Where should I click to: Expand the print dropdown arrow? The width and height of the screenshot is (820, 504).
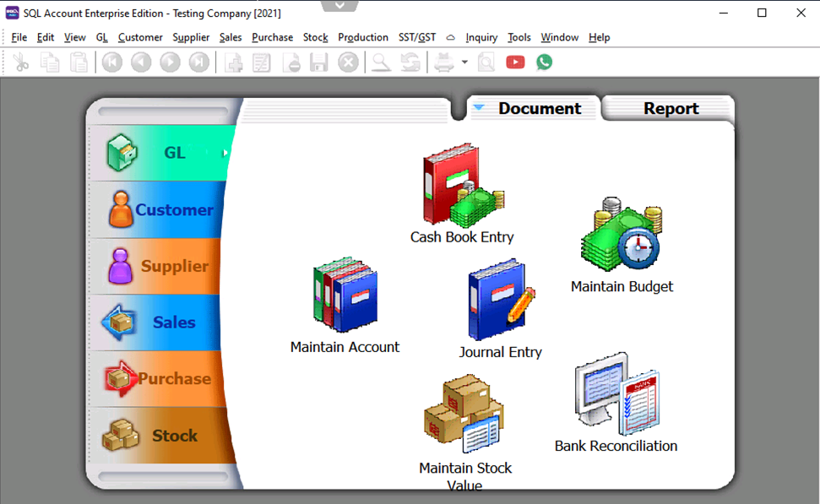[x=464, y=62]
